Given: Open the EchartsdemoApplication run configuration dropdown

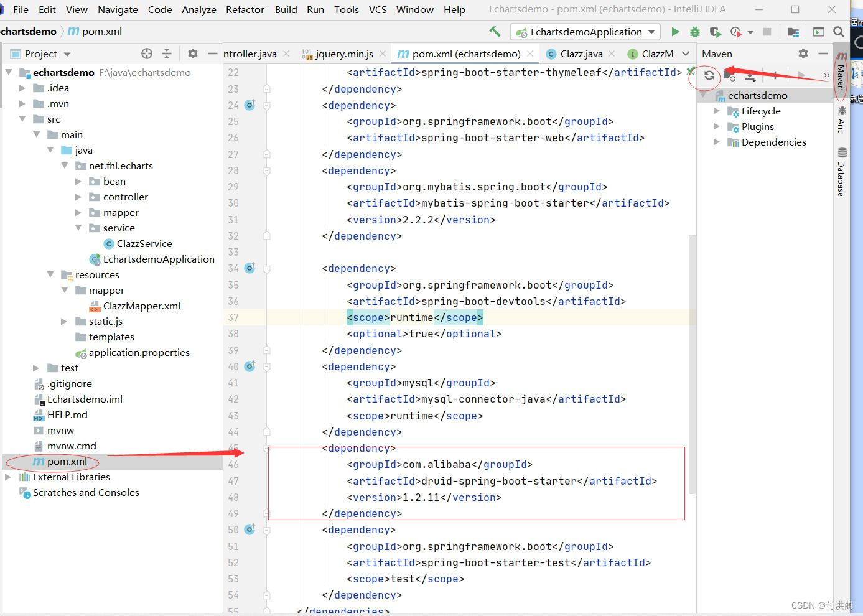Looking at the screenshot, I should pyautogui.click(x=585, y=32).
